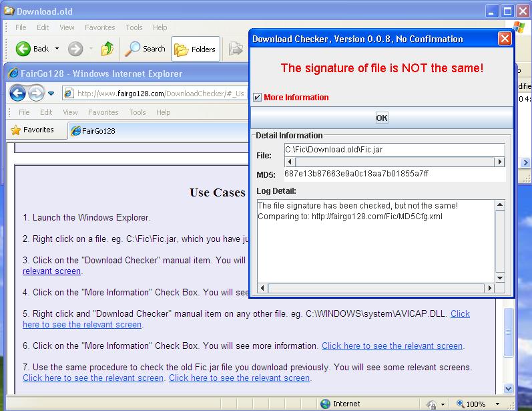The width and height of the screenshot is (532, 411).
Task: Open first 'Click here' link in step 7
Action: point(93,378)
